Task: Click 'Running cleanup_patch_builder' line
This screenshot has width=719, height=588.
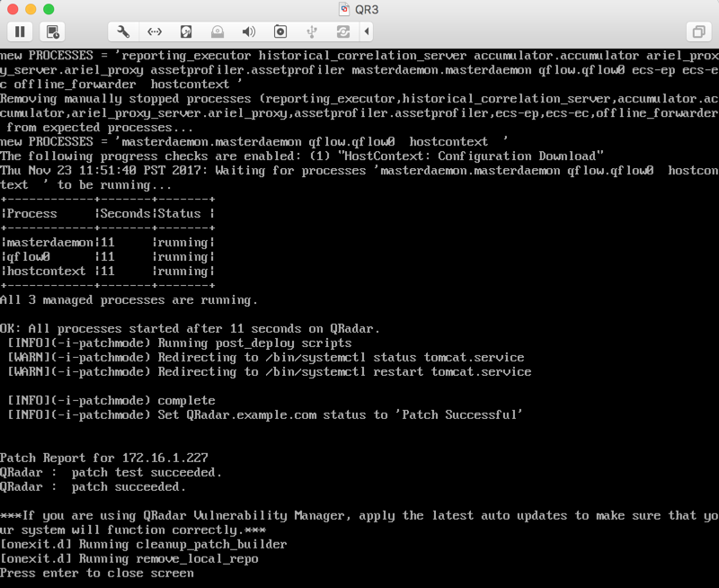Action: (144, 545)
